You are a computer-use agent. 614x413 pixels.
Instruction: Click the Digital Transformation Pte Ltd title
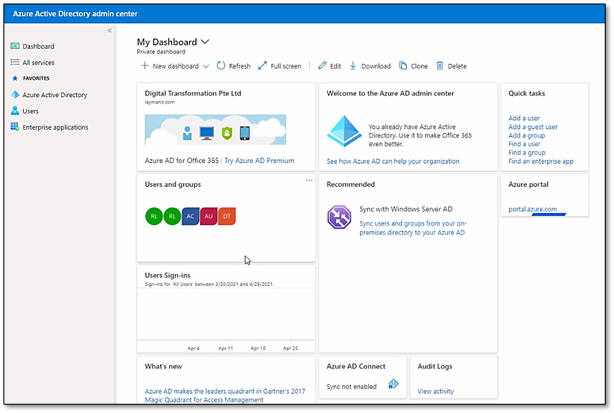coord(193,93)
